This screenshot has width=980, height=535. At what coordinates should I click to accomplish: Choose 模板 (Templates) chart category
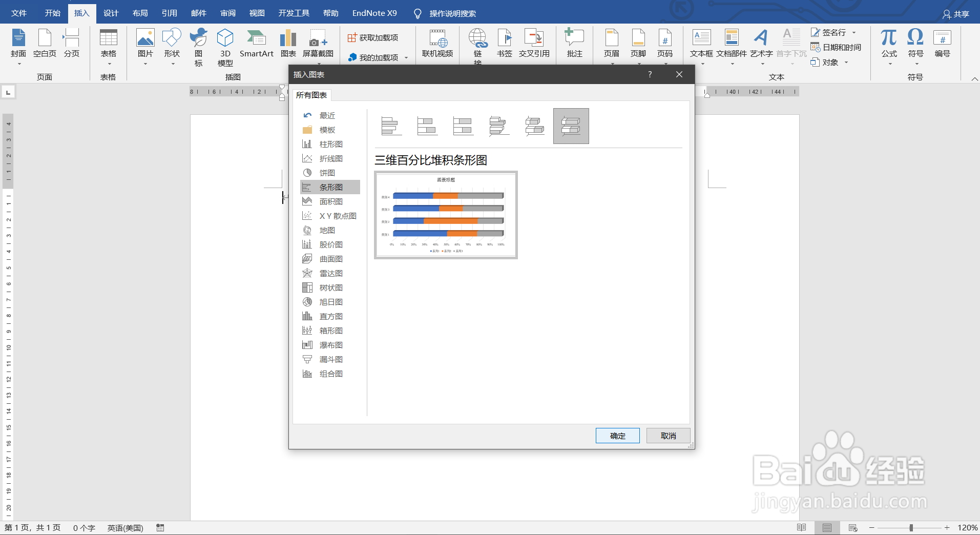[x=330, y=130]
